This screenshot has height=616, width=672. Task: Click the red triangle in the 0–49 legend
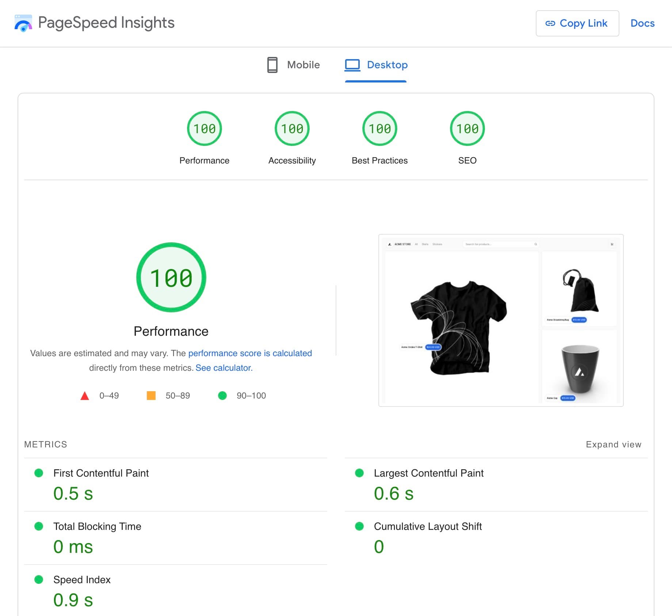(x=85, y=395)
